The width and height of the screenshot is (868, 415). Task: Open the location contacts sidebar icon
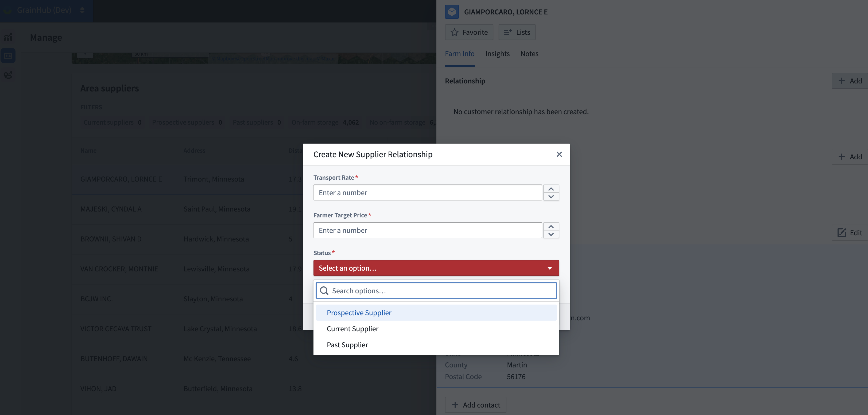[x=8, y=75]
